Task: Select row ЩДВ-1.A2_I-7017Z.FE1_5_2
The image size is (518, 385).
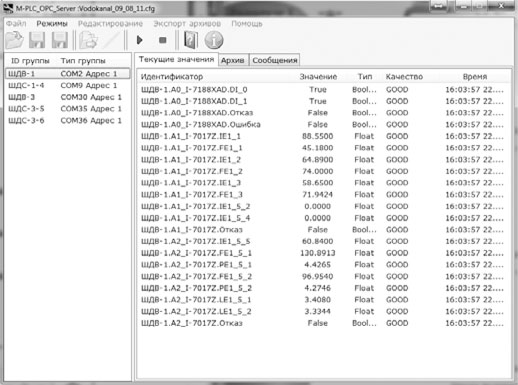Action: click(324, 276)
